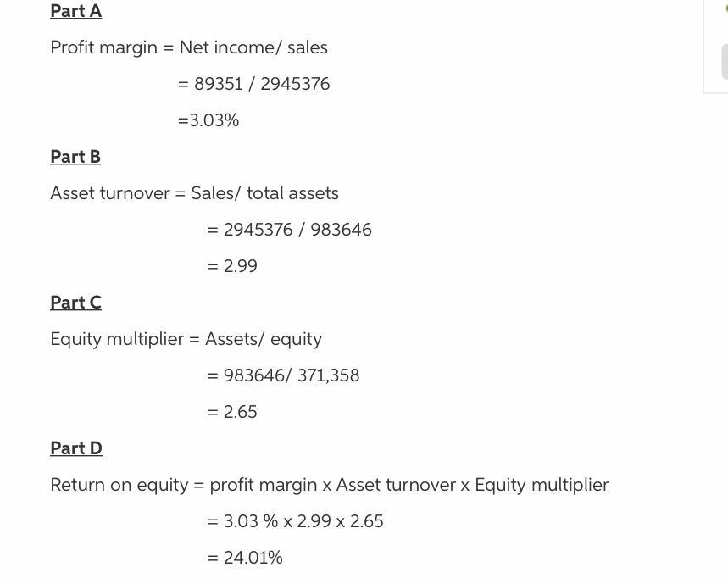
Task: Click the Return on equity formula line
Action: [330, 485]
